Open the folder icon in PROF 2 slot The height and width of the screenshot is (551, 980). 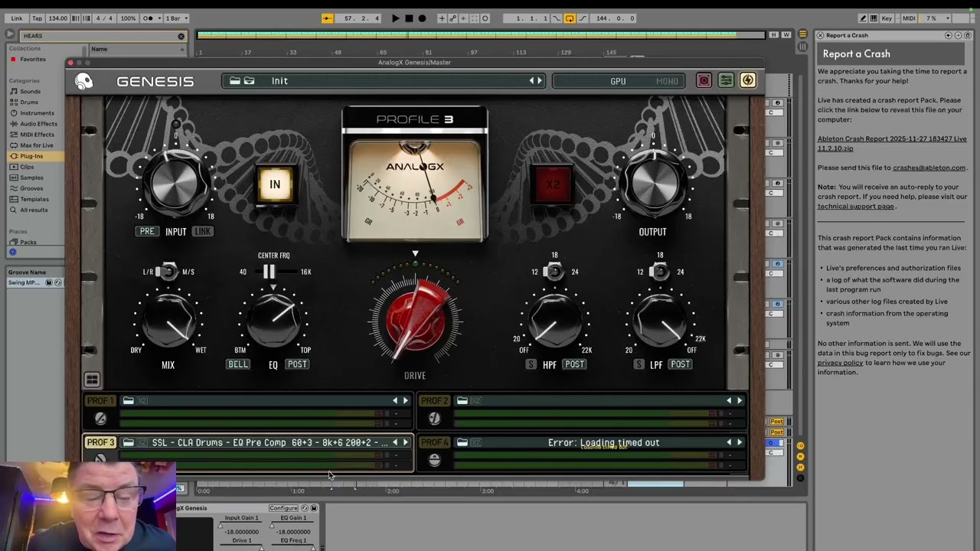coord(462,400)
